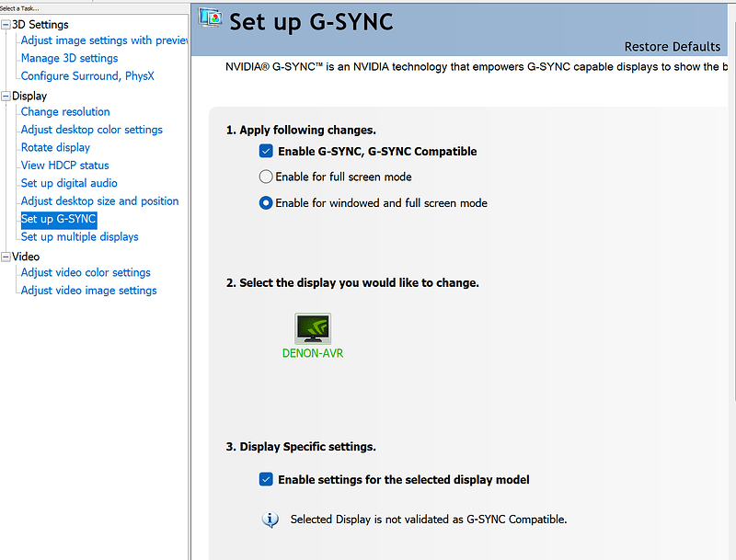Screen dimensions: 736x560
Task: Click the Restore Defaults link
Action: [x=673, y=46]
